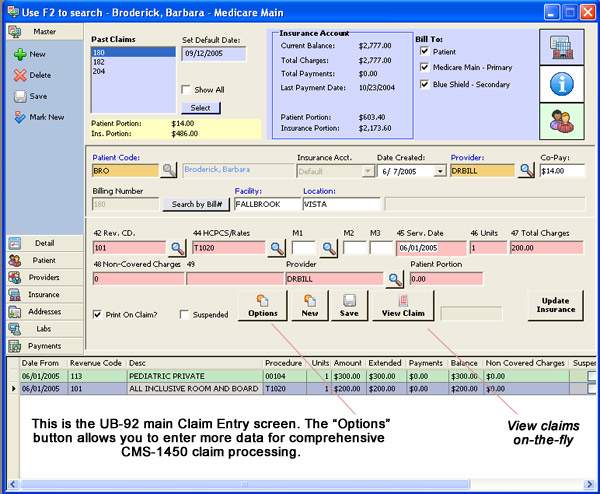The height and width of the screenshot is (494, 600).
Task: Click the Co-Pay amount field
Action: pos(563,171)
